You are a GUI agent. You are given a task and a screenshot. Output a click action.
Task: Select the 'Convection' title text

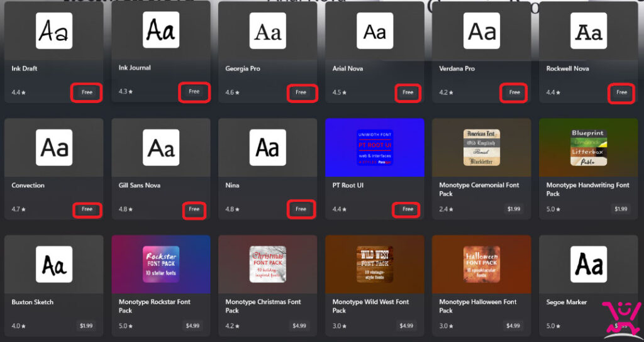[x=28, y=185]
